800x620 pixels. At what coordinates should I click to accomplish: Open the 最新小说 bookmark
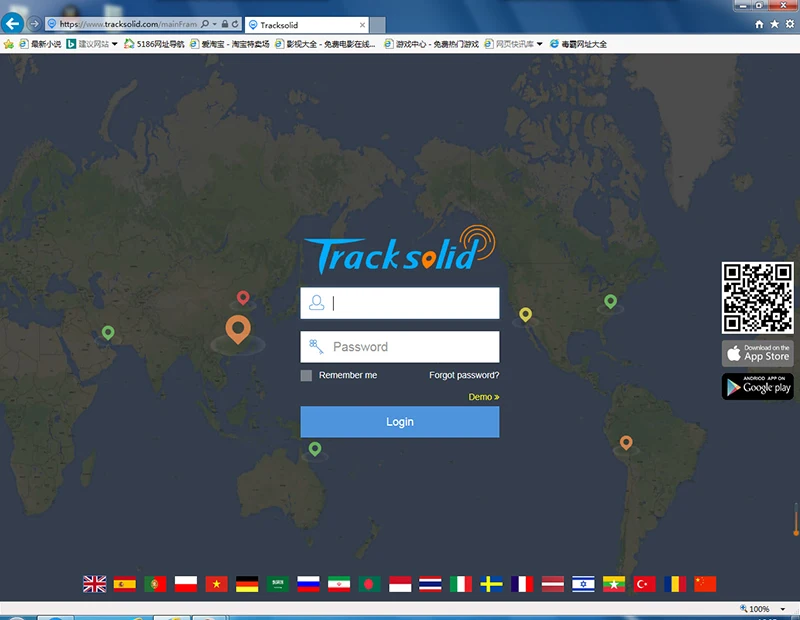point(40,44)
